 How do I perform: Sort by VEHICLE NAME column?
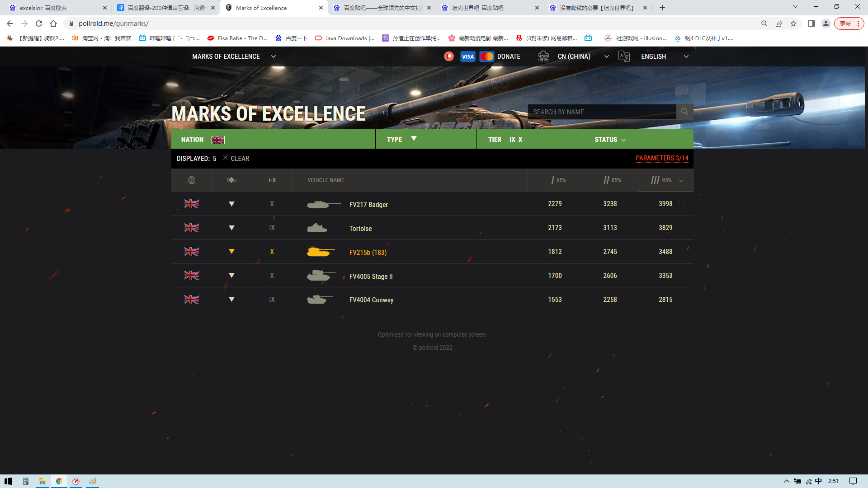[x=326, y=180]
